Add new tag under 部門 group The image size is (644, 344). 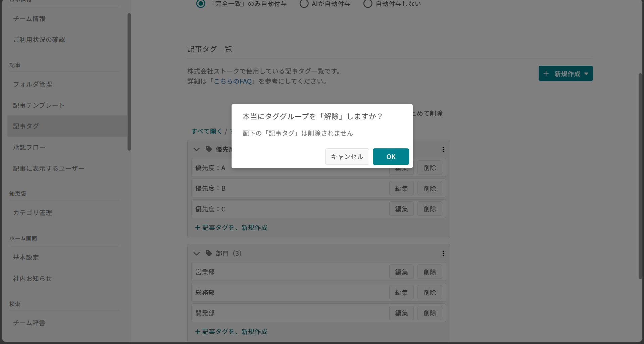pos(231,332)
